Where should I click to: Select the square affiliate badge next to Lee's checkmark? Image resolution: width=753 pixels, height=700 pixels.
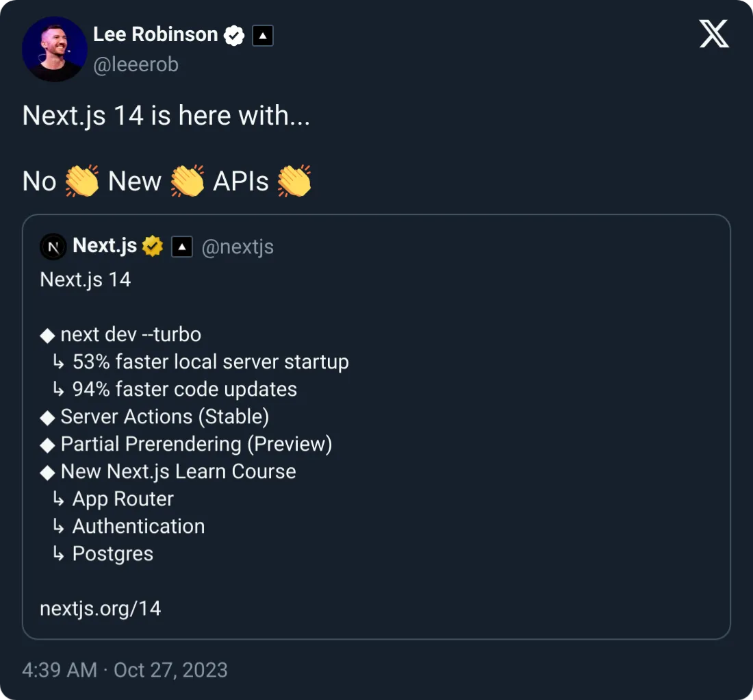pos(263,34)
